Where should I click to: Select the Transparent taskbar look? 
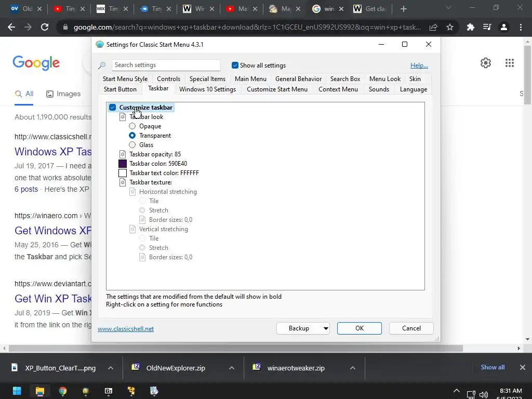[x=132, y=136]
